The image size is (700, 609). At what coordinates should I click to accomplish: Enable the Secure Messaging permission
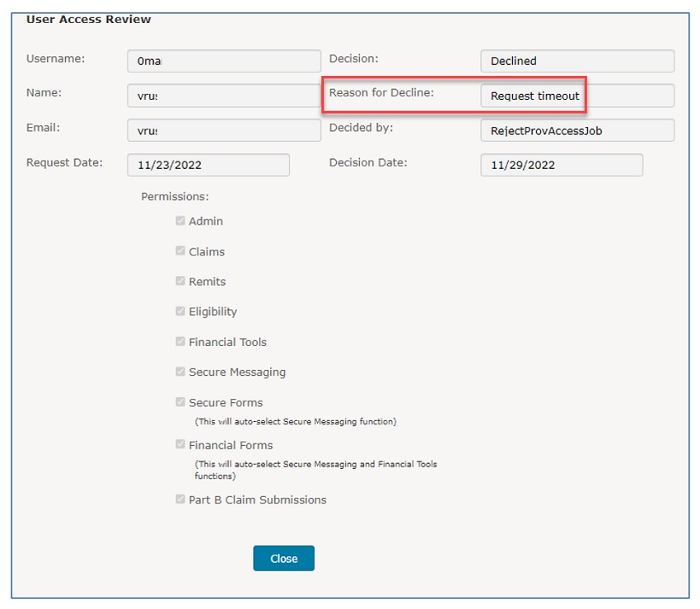180,371
